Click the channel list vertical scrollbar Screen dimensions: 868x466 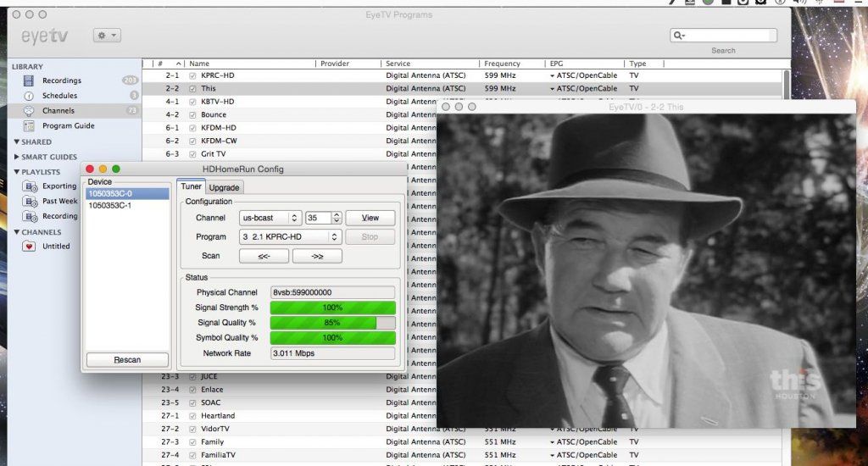tap(787, 84)
